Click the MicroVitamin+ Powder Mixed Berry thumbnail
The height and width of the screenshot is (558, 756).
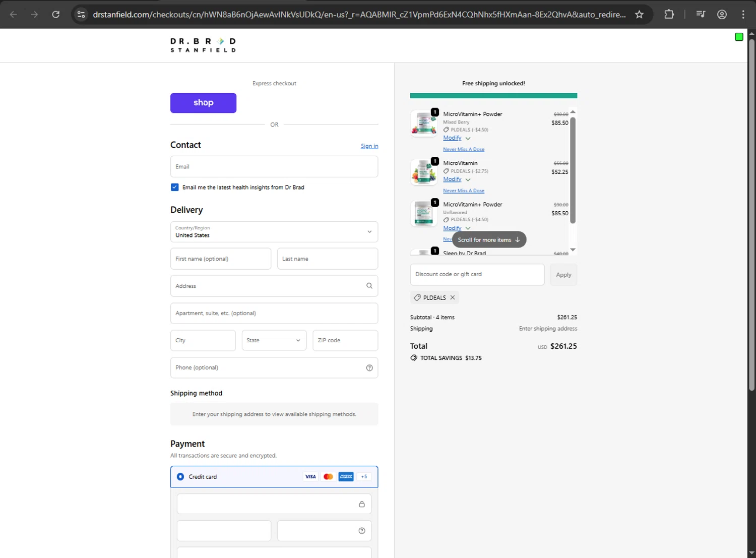point(424,123)
